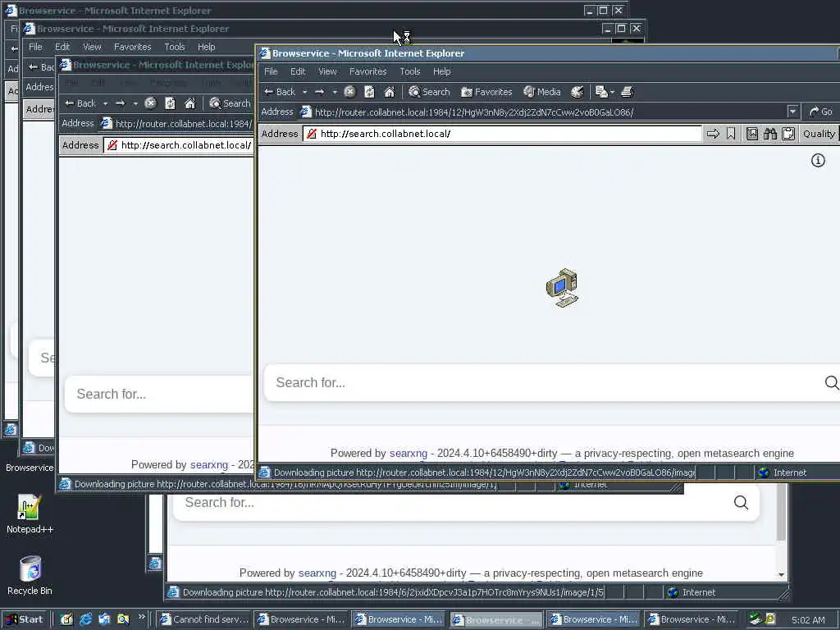Open Edit menu in the front window

tap(297, 71)
